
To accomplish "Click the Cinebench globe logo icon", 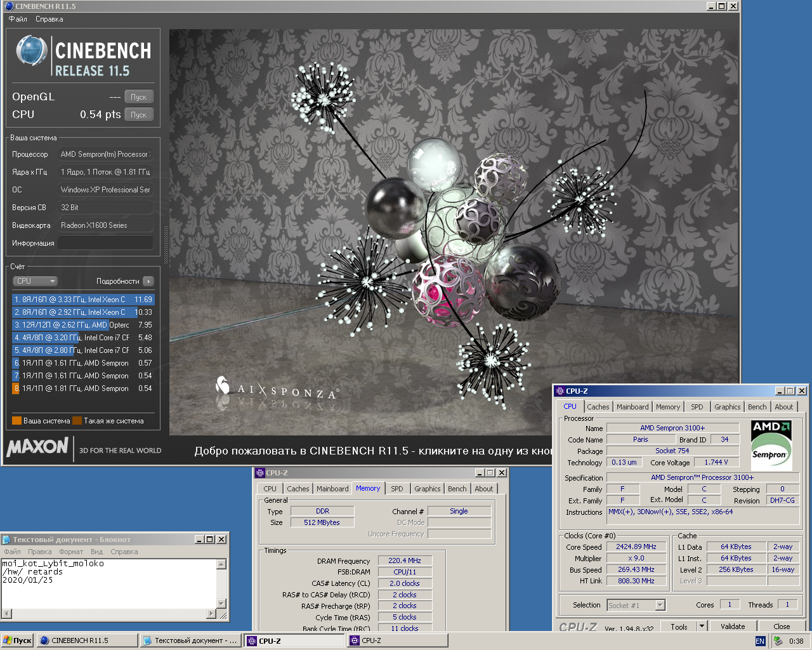I will tap(32, 51).
